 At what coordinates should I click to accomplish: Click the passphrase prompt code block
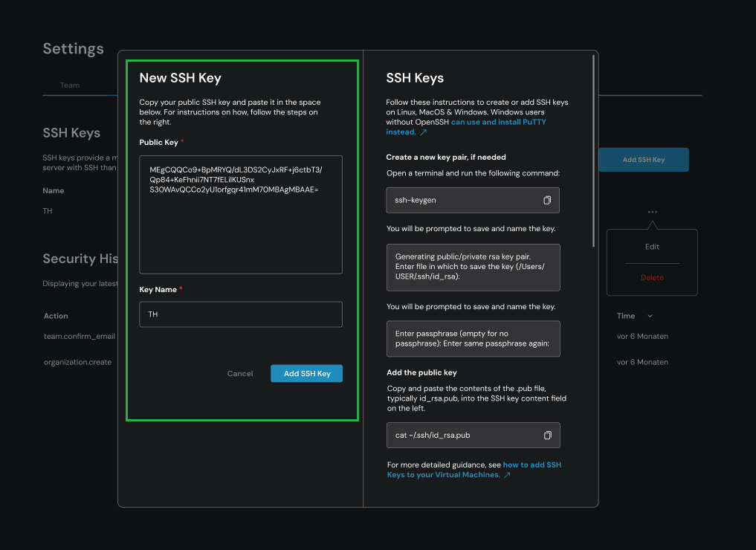[473, 339]
